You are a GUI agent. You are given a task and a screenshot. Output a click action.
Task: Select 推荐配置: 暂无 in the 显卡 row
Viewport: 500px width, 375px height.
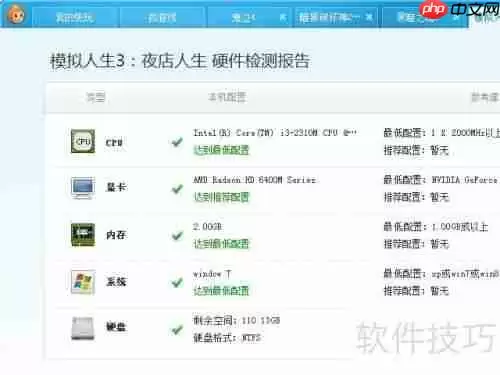[x=416, y=197]
